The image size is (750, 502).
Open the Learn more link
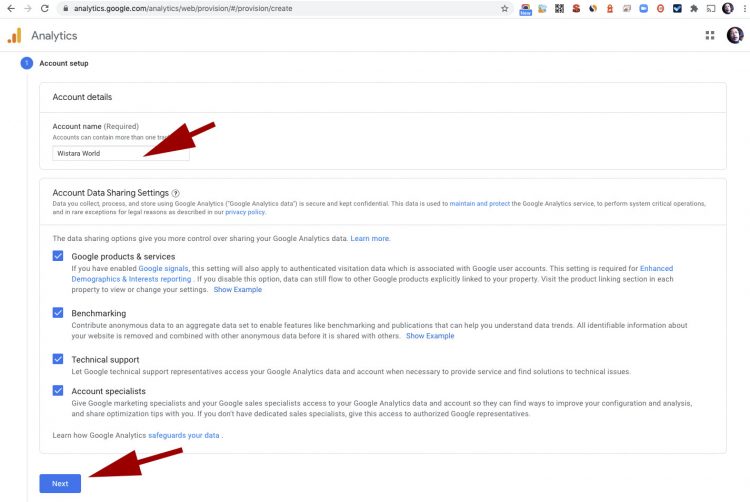coord(370,239)
